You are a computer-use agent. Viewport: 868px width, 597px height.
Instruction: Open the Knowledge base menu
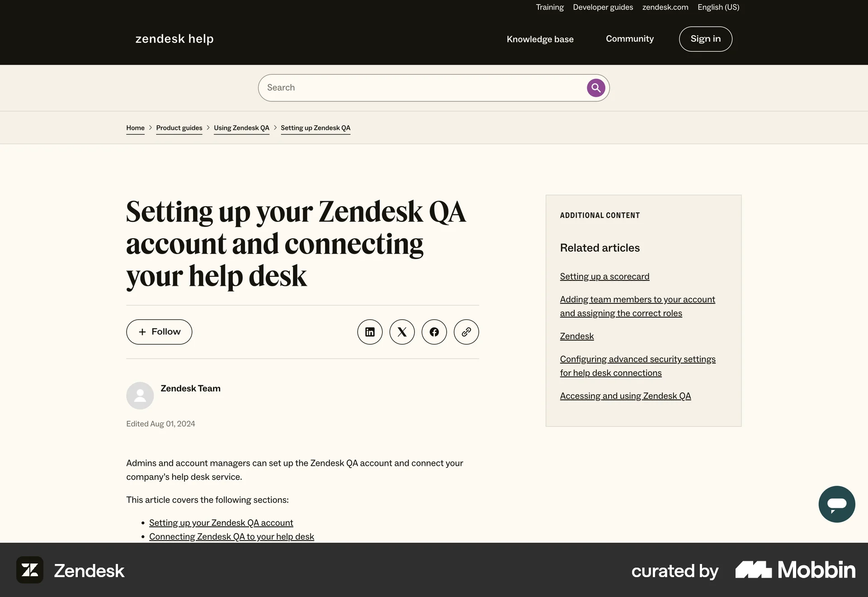click(540, 39)
